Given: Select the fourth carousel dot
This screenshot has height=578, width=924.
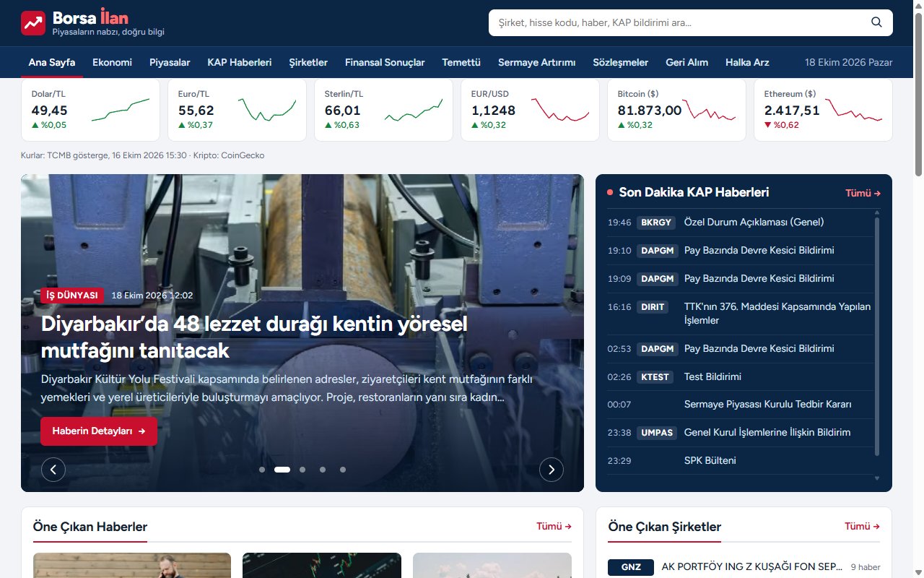Looking at the screenshot, I should coord(323,470).
